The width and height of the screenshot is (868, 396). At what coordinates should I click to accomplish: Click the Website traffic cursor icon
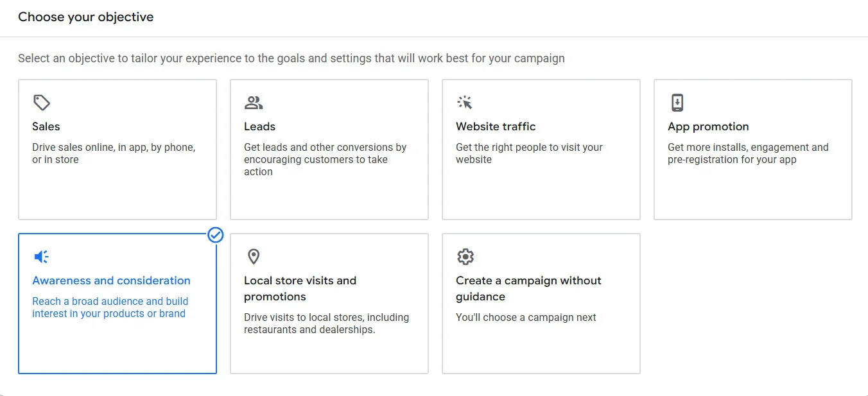(x=464, y=102)
